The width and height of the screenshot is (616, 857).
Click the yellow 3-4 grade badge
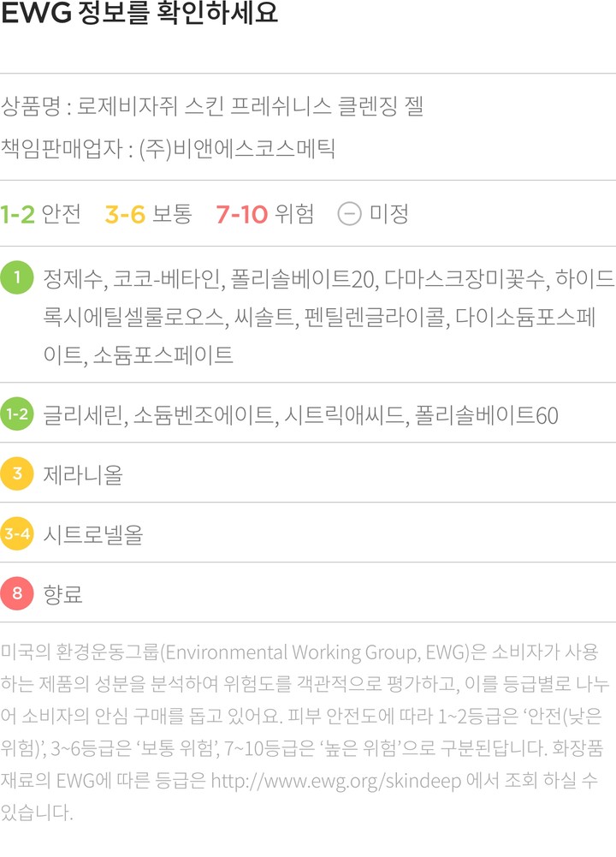click(x=17, y=534)
